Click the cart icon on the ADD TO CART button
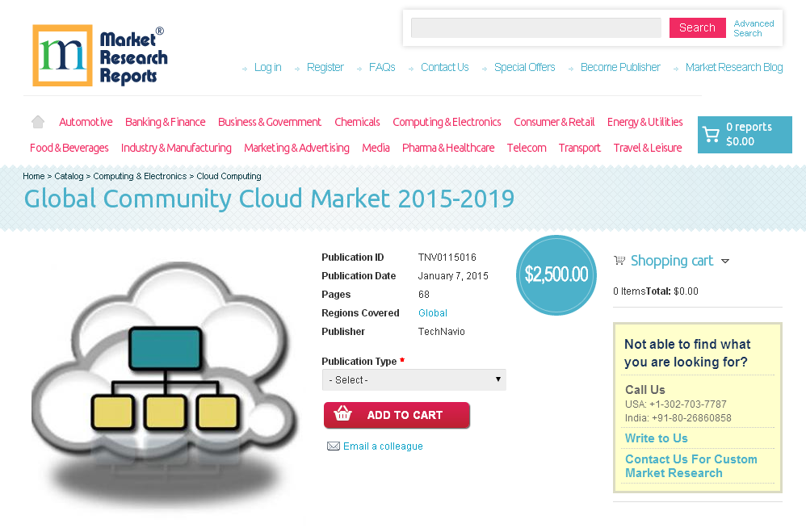This screenshot has width=806, height=532. 342,414
